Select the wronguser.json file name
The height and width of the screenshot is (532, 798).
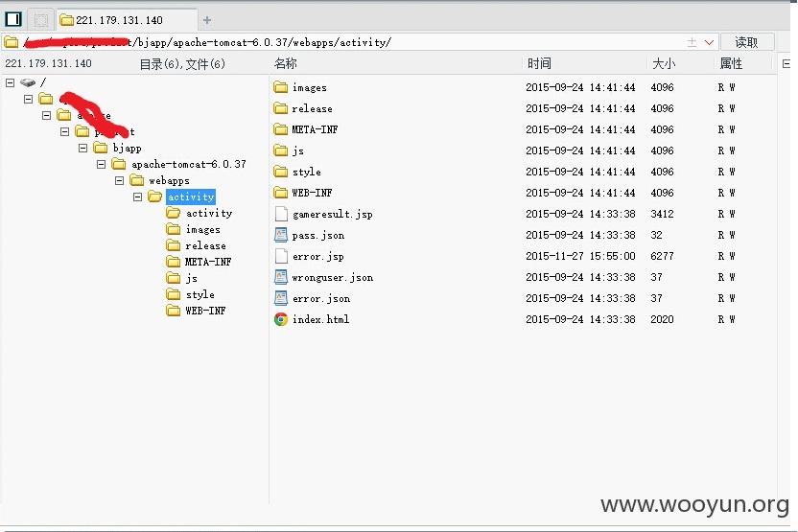click(x=332, y=277)
